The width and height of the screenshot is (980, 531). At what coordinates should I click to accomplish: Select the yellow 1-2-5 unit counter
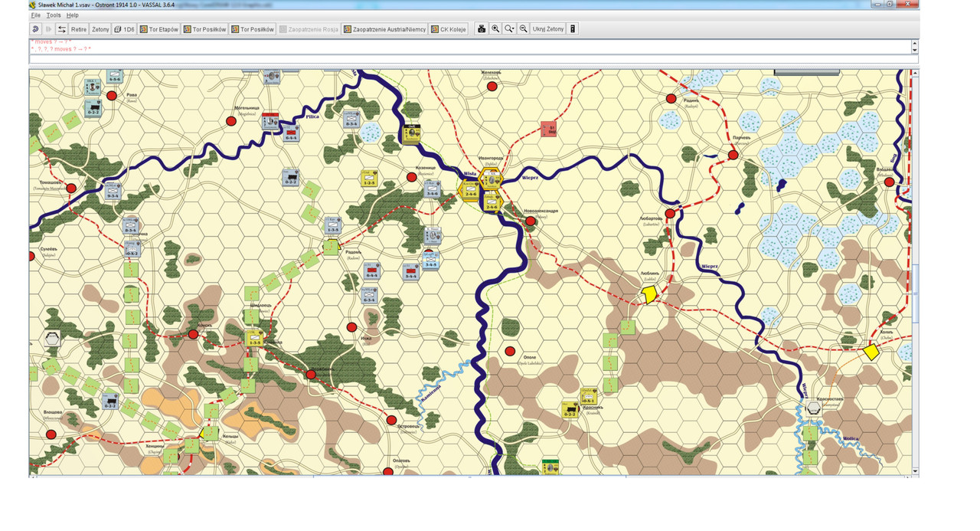369,179
